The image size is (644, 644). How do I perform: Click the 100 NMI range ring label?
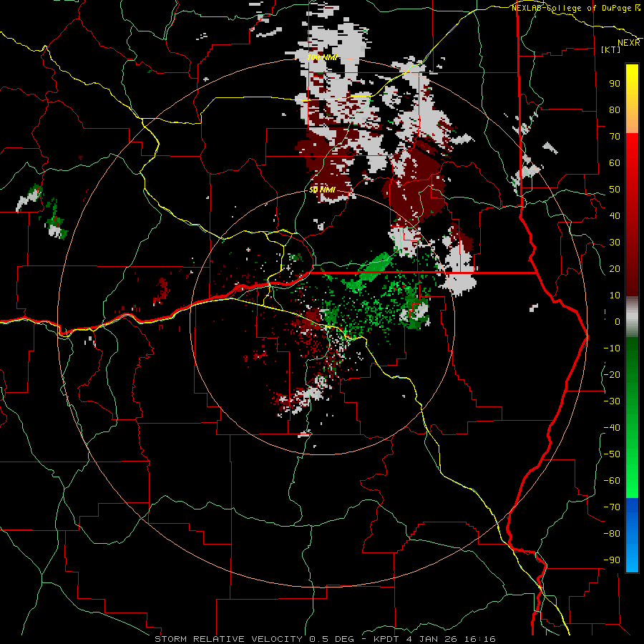point(322,57)
